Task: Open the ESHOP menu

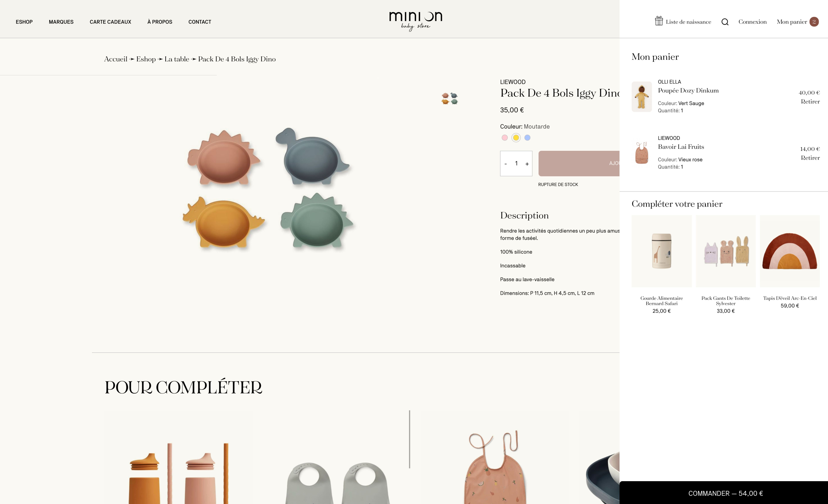Action: tap(24, 22)
